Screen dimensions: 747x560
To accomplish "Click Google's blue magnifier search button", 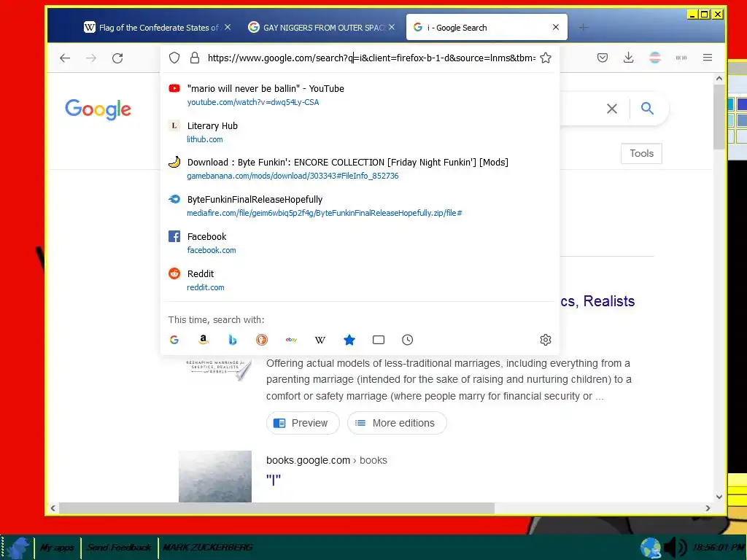I will pos(647,109).
